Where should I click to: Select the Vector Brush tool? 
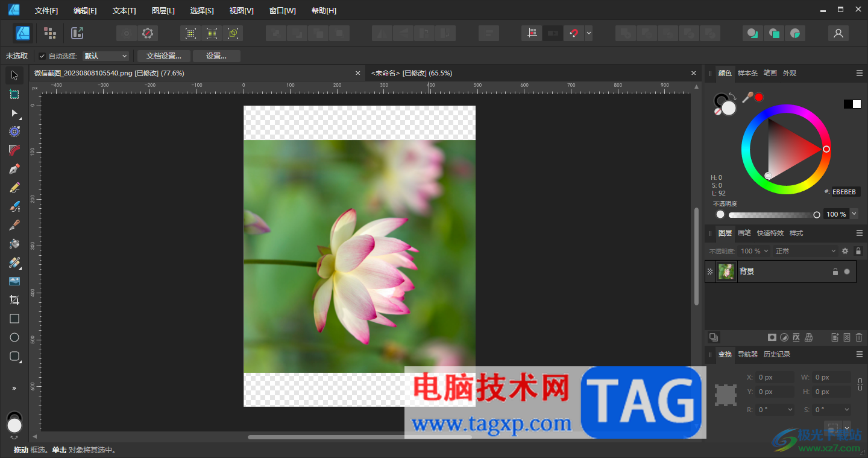click(x=14, y=206)
